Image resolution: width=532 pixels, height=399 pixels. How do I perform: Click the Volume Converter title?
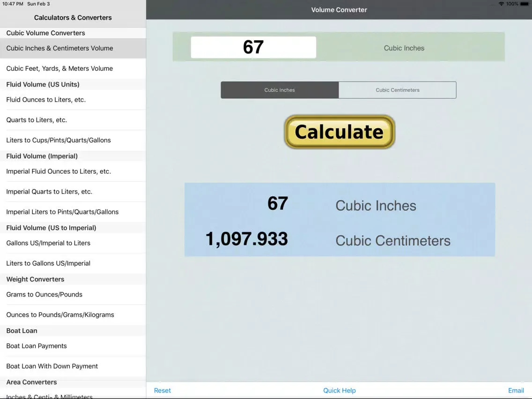[339, 10]
